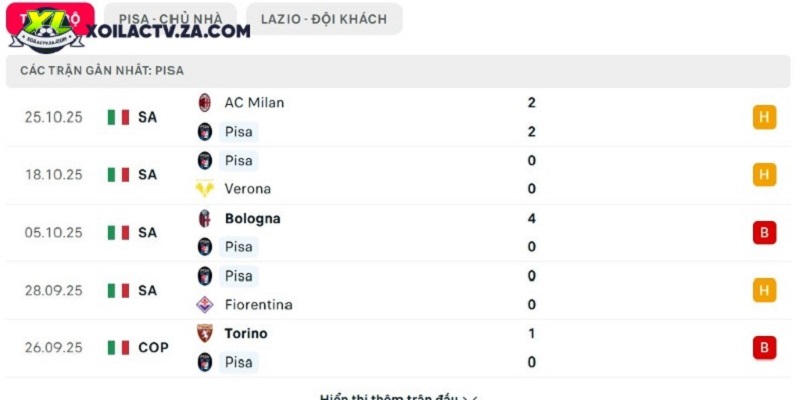Viewport: 800px width, 400px height.
Task: Click the XoilacTV logo in header
Action: click(x=47, y=31)
